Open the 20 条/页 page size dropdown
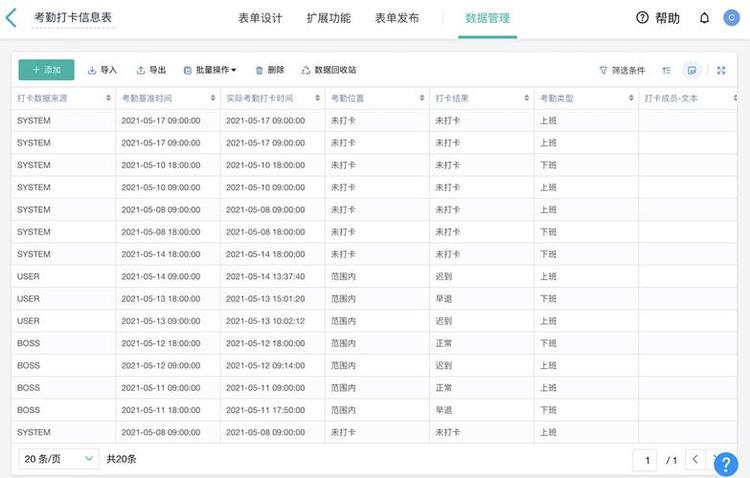The width and height of the screenshot is (750, 478). tap(59, 459)
